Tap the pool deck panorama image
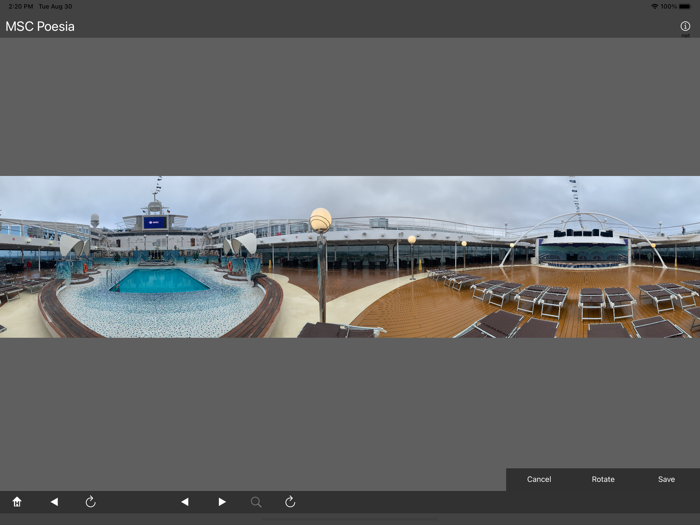Viewport: 700px width, 525px height. (x=350, y=257)
